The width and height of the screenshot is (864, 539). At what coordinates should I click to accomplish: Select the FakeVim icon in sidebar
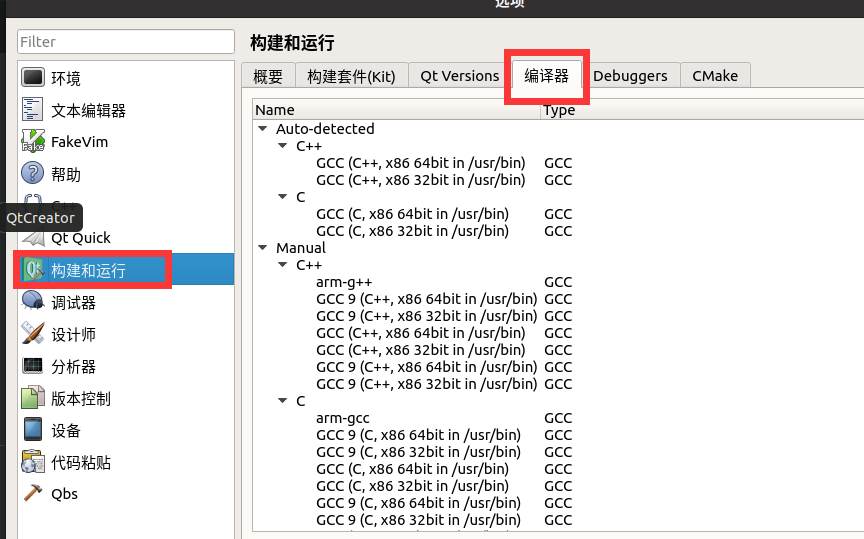coord(33,141)
